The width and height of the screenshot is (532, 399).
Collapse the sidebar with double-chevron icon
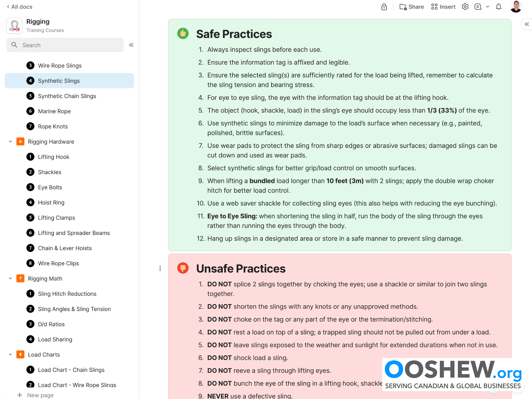point(131,45)
